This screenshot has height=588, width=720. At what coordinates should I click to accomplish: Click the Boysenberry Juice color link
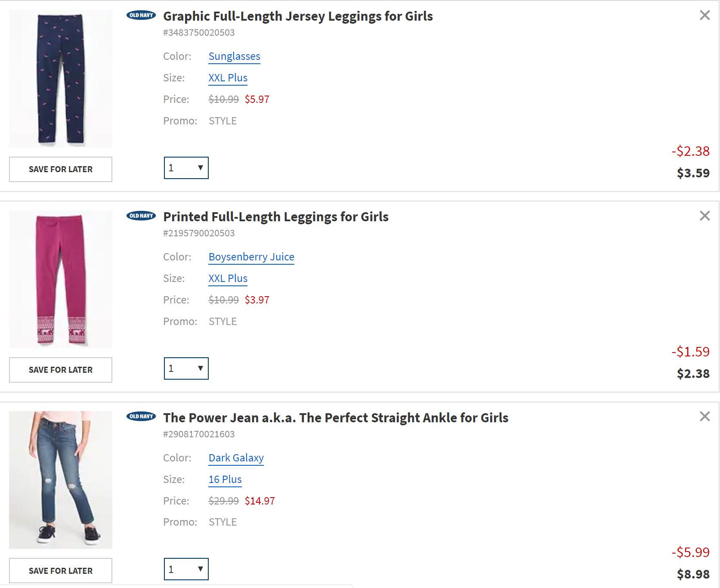click(251, 257)
